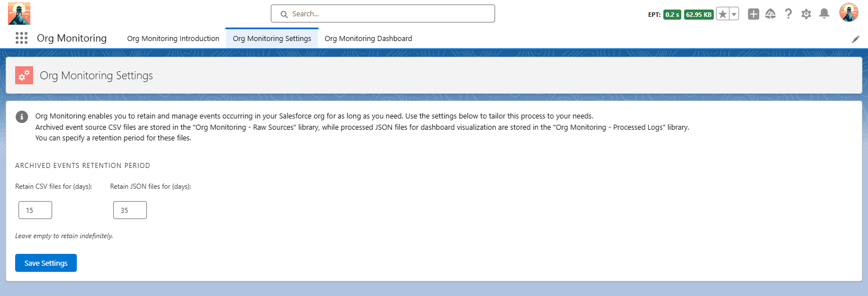Open the Org Monitoring Dashboard tab
868x296 pixels.
[x=368, y=39]
